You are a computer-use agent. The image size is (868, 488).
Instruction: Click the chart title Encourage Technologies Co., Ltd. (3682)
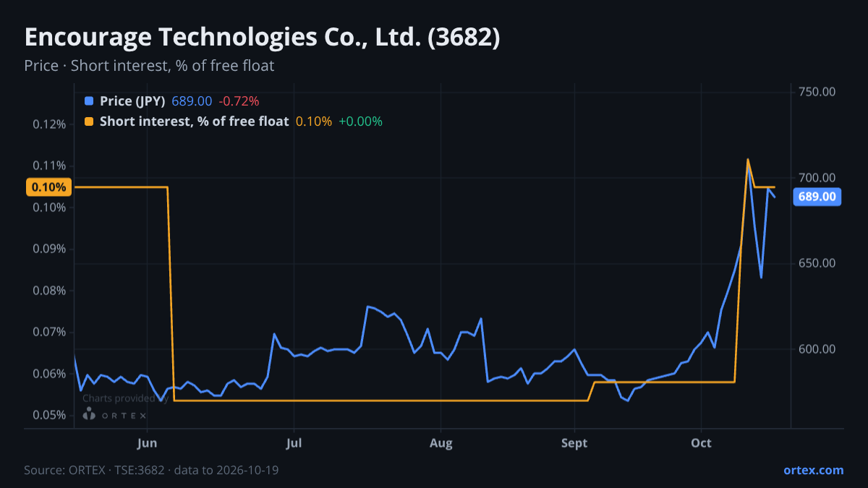point(262,38)
